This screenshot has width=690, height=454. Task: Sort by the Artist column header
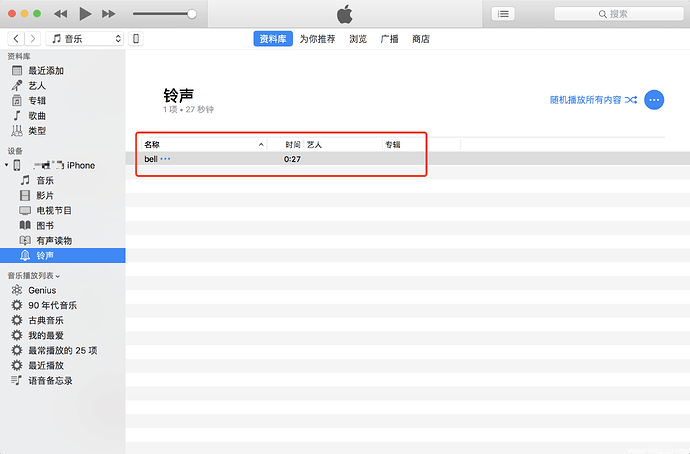343,145
